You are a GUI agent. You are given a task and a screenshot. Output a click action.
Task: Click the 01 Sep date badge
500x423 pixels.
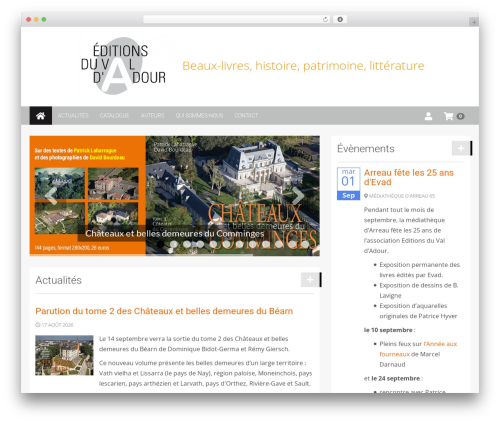(x=348, y=184)
